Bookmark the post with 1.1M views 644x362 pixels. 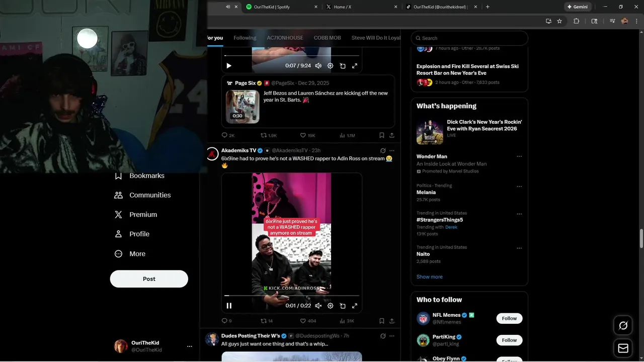382,135
